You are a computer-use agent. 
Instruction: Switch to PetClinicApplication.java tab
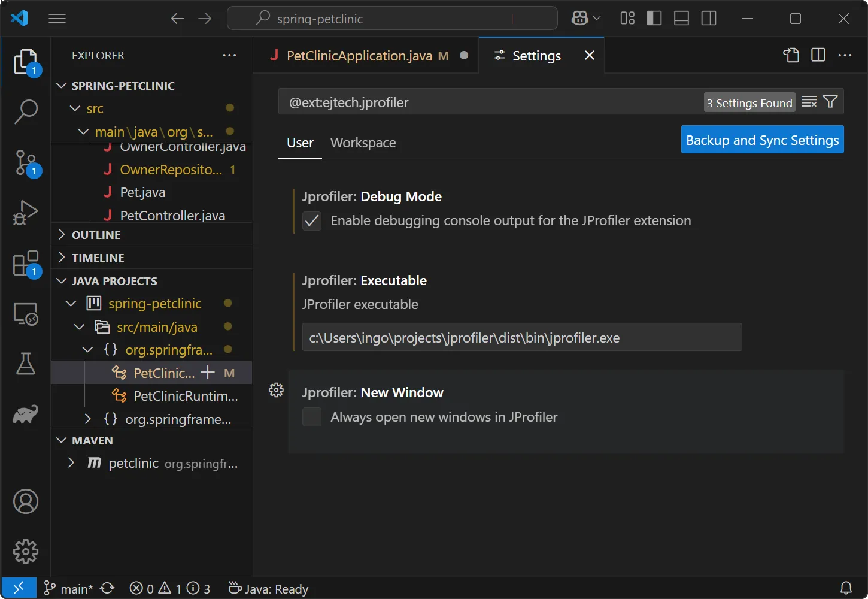tap(366, 55)
